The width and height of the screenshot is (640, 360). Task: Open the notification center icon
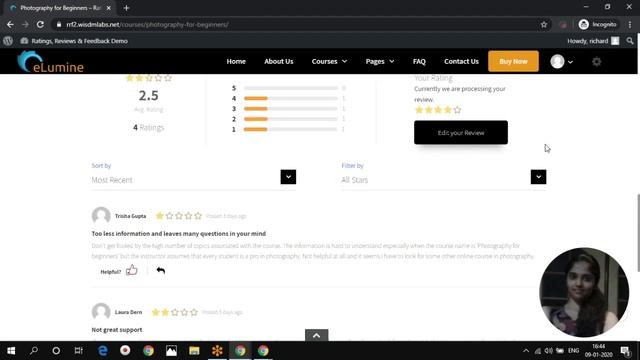(x=625, y=351)
